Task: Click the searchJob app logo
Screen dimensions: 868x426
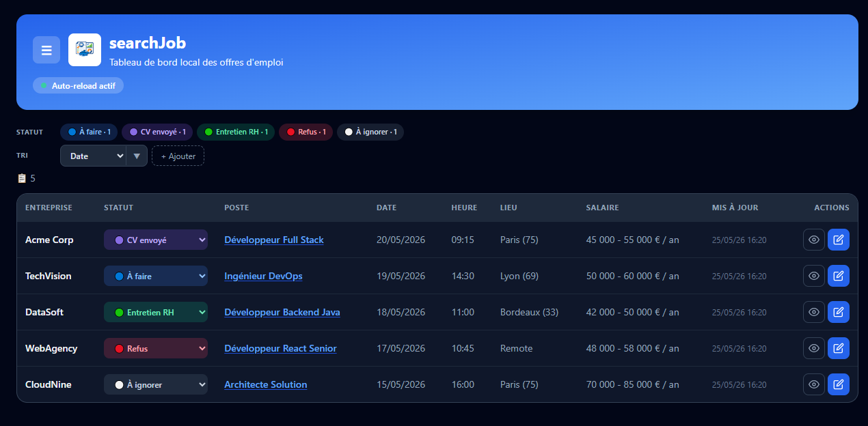Action: click(85, 50)
